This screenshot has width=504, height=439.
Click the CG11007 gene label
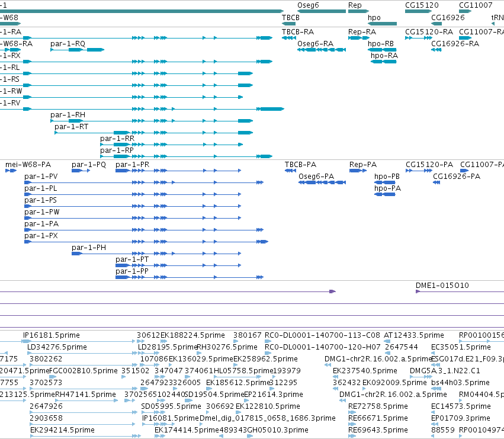point(476,5)
